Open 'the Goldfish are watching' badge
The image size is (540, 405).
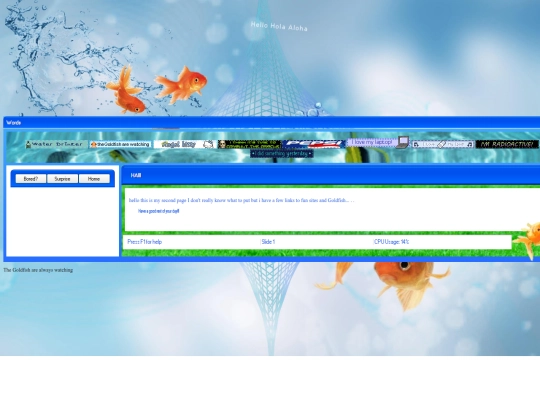coord(120,144)
